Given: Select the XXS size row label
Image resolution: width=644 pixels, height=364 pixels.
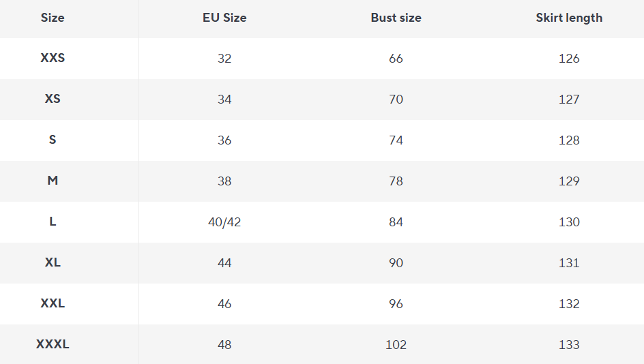Looking at the screenshot, I should point(53,58).
